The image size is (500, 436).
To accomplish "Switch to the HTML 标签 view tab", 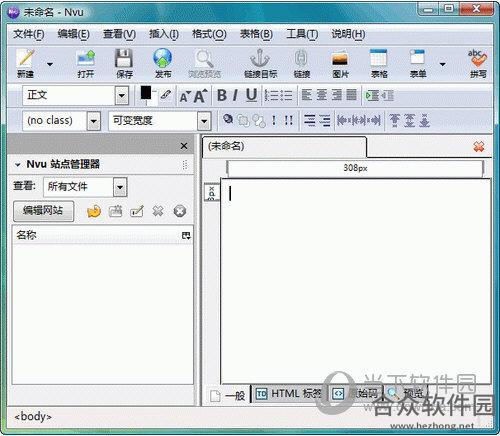I will pos(289,394).
